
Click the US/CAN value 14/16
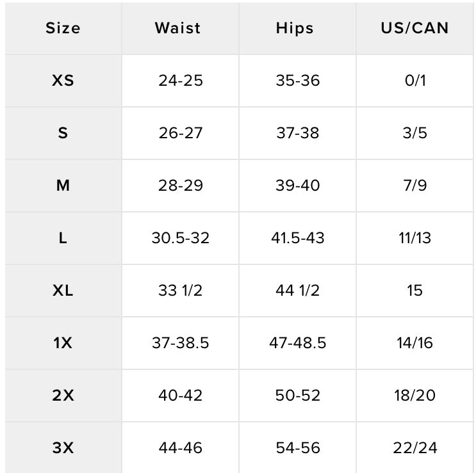coord(414,343)
